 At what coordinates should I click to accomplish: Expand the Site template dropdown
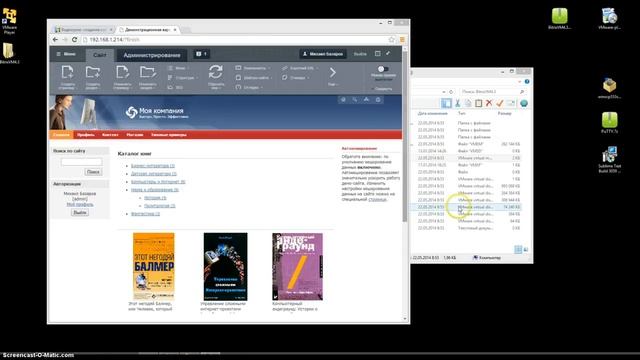tap(254, 78)
